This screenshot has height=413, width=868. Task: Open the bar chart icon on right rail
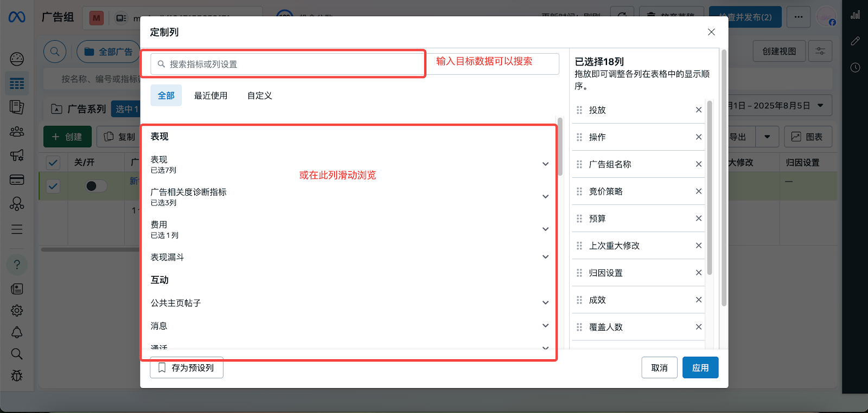point(856,15)
